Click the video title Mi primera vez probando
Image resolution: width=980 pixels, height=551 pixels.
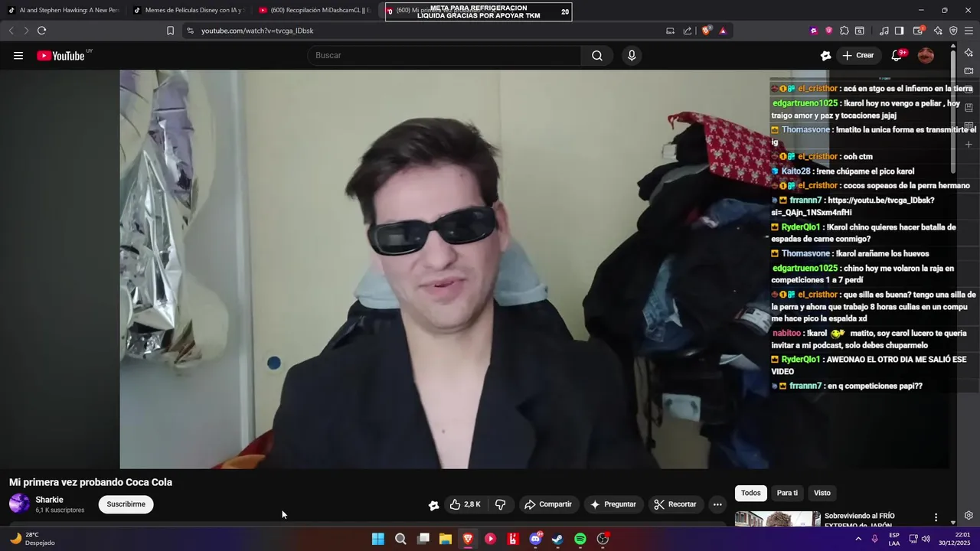[90, 482]
